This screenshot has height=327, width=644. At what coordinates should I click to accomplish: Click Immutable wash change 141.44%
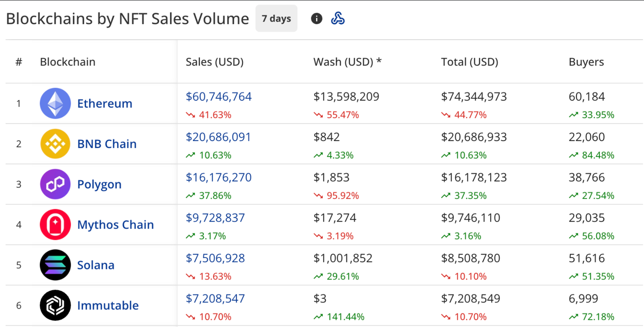pos(339,317)
